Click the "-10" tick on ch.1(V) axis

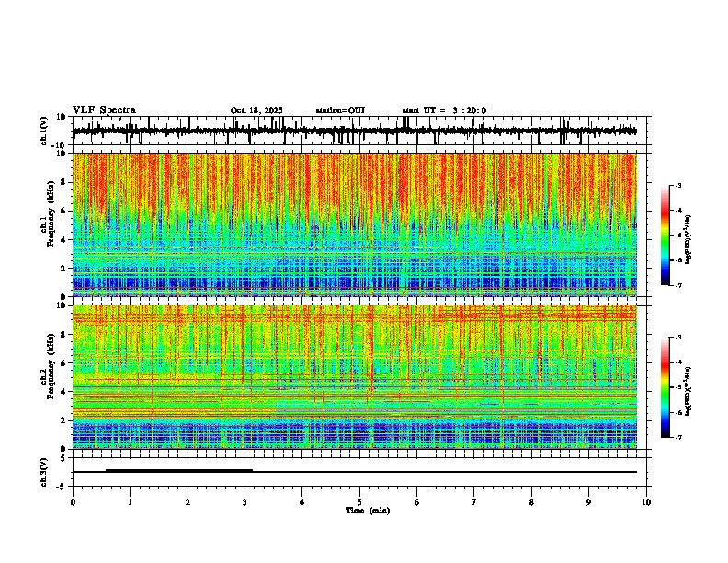click(60, 145)
